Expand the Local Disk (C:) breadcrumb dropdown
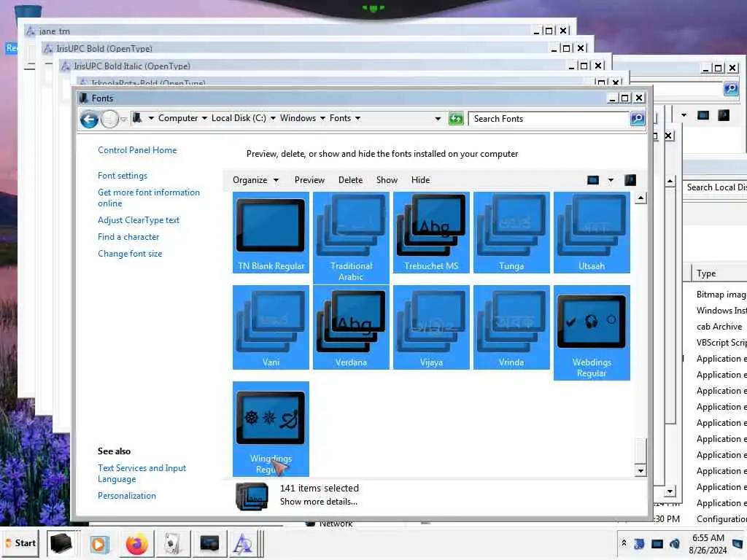 tap(273, 118)
